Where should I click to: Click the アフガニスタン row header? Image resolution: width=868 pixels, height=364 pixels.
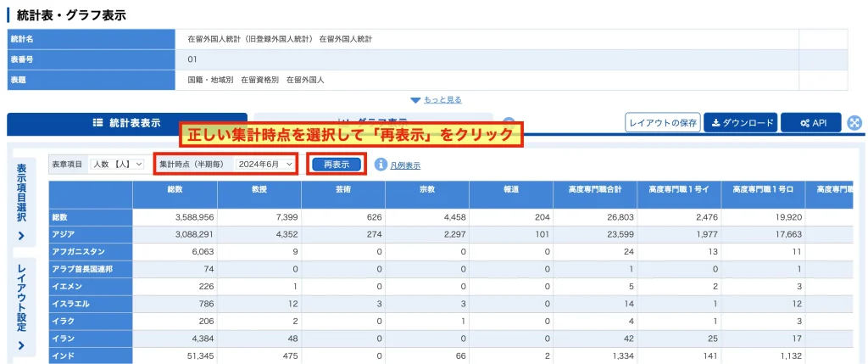point(91,251)
